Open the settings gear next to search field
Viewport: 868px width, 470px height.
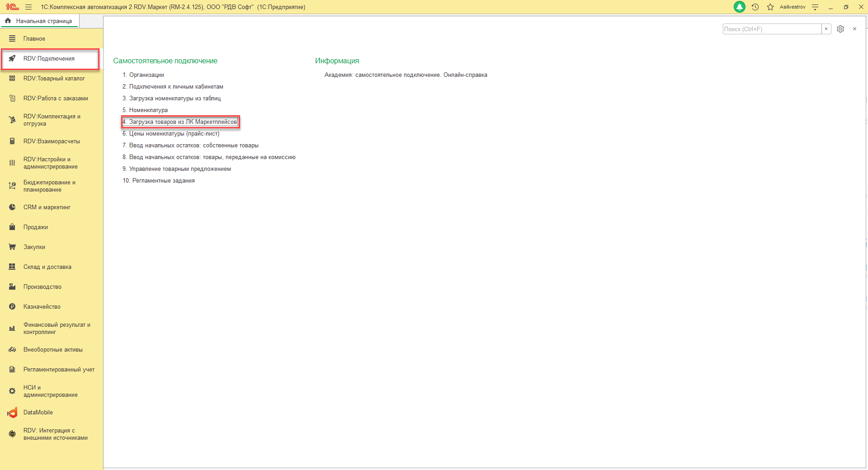(x=840, y=29)
